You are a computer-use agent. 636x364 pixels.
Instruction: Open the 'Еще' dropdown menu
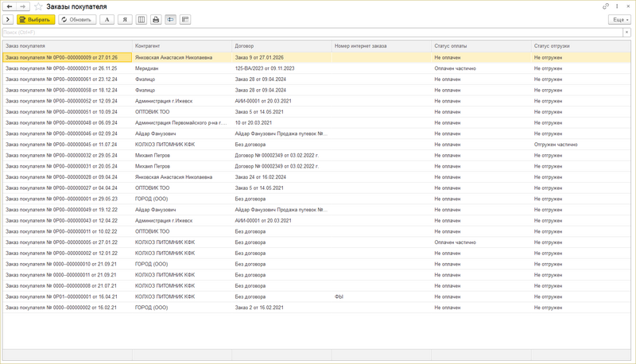click(620, 20)
